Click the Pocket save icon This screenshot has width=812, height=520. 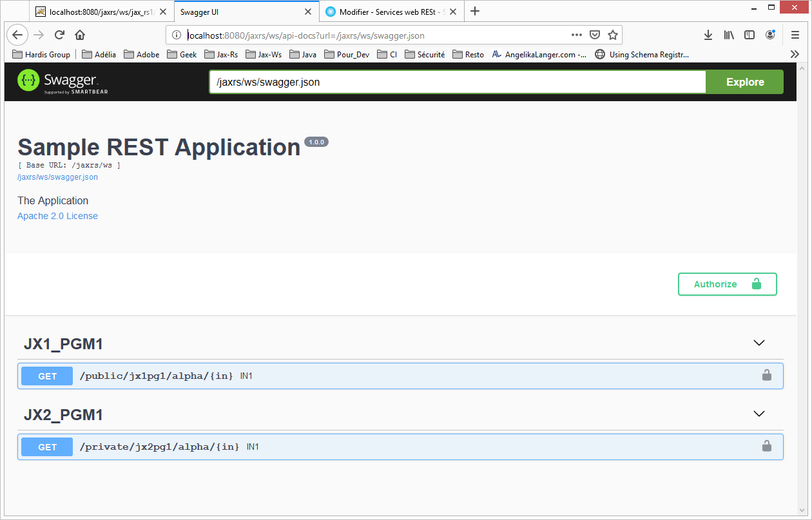point(595,35)
